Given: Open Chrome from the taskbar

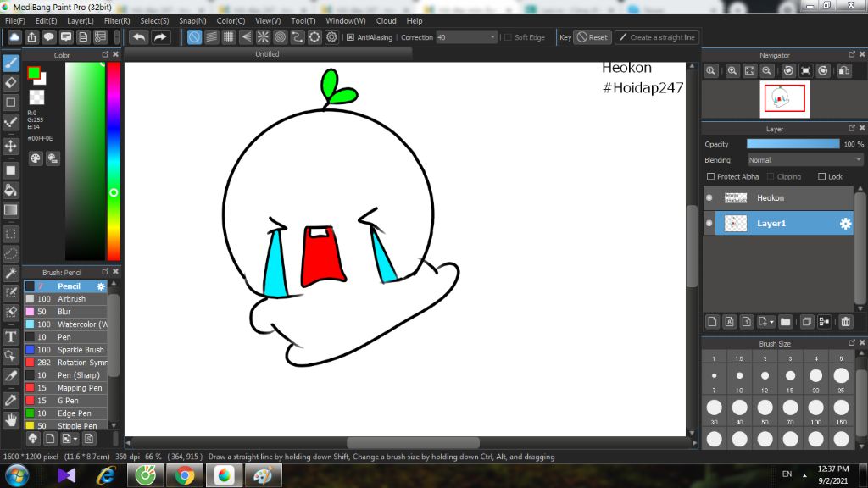Looking at the screenshot, I should pos(185,475).
